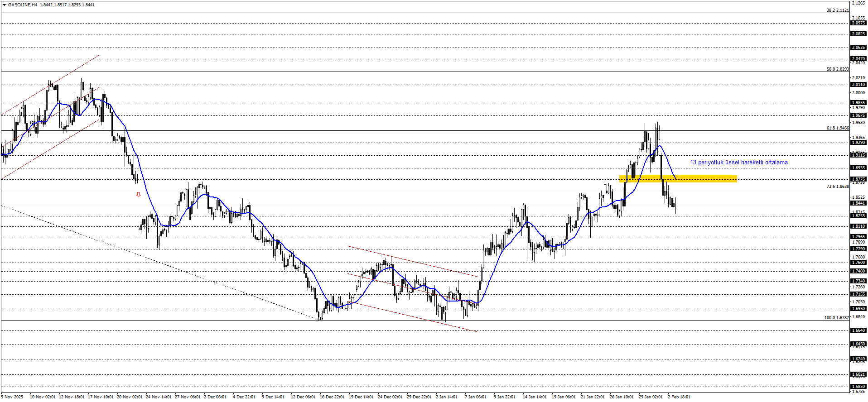868x402 pixels.
Task: Click the 38.2 2.1121 Fibonacci label
Action: click(837, 10)
